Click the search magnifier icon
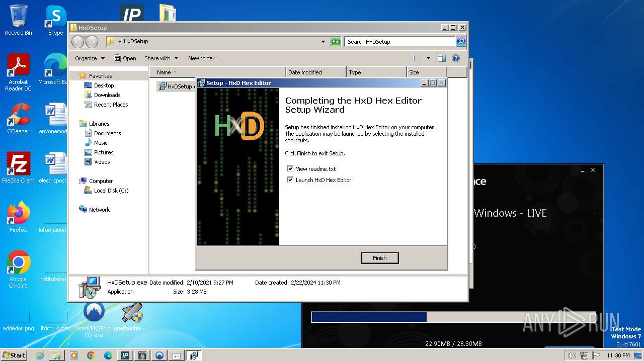 point(461,42)
